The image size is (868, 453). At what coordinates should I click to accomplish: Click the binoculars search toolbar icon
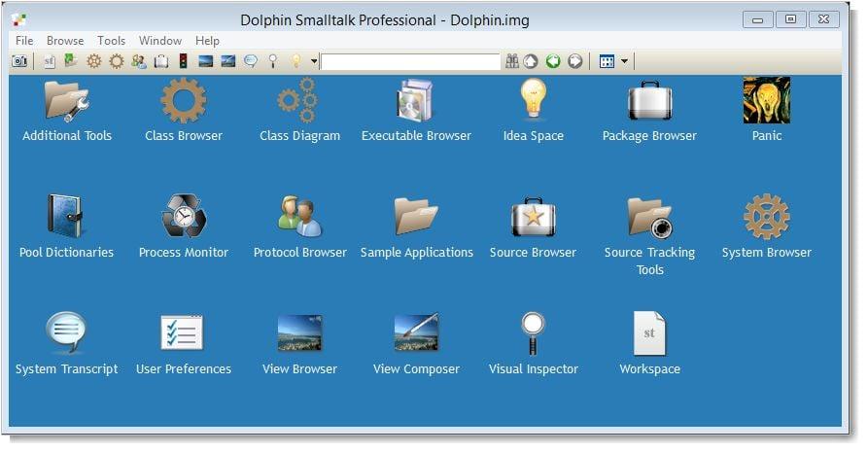coord(512,61)
